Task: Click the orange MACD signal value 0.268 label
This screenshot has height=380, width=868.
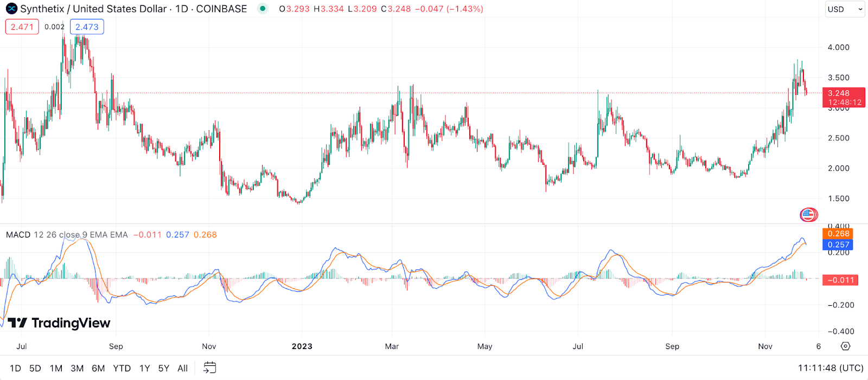Action: click(838, 234)
